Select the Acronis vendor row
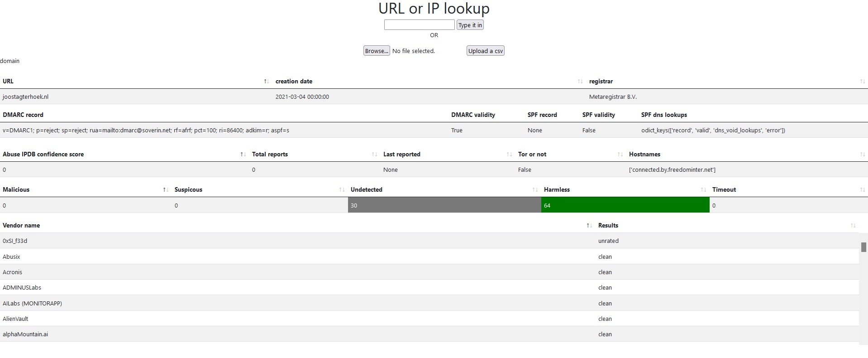Viewport: 868px width, 358px height. (429, 272)
